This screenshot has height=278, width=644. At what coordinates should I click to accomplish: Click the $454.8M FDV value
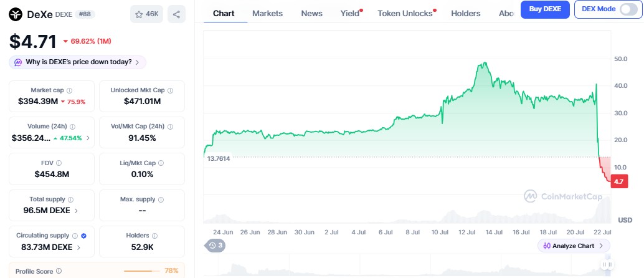52,174
